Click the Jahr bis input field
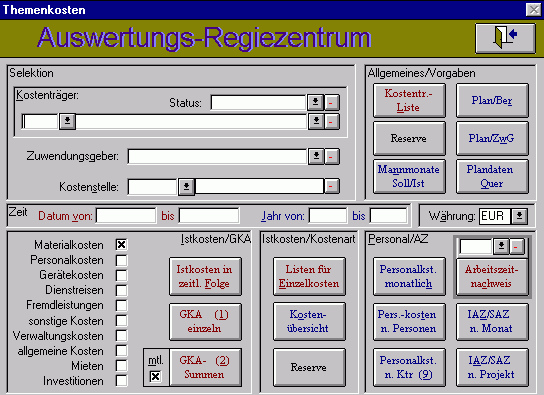The image size is (544, 395). tap(388, 216)
